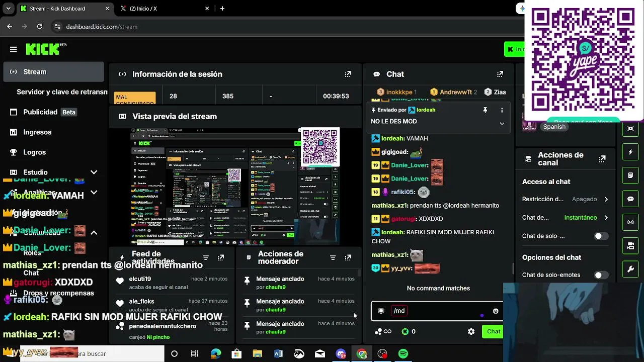This screenshot has height=362, width=644.
Task: Select the wrench tools icon in right sidebar
Action: tap(630, 269)
